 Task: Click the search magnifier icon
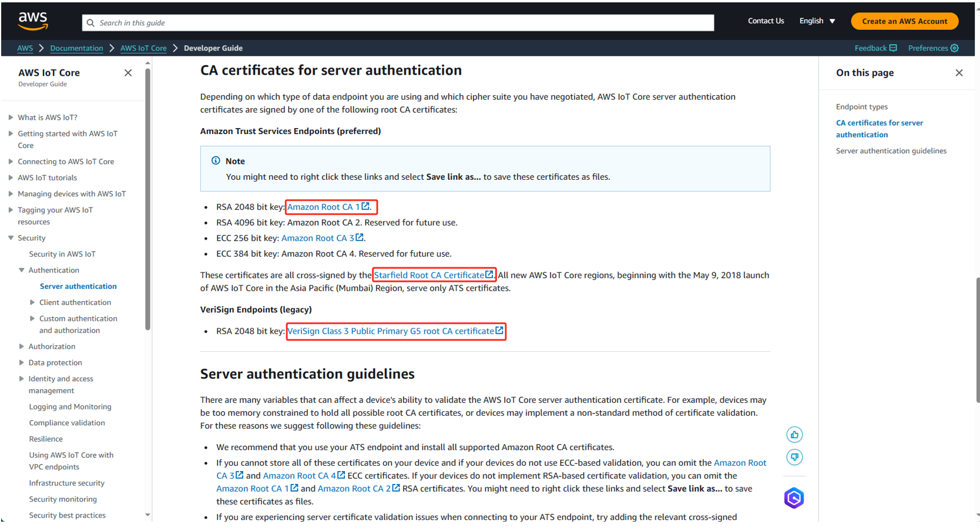tap(90, 23)
